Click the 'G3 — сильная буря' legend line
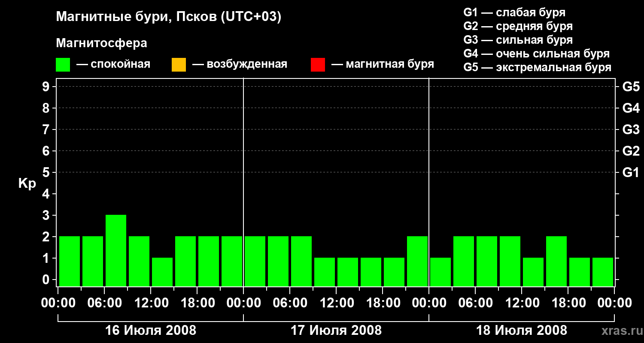The height and width of the screenshot is (343, 644). (x=518, y=40)
